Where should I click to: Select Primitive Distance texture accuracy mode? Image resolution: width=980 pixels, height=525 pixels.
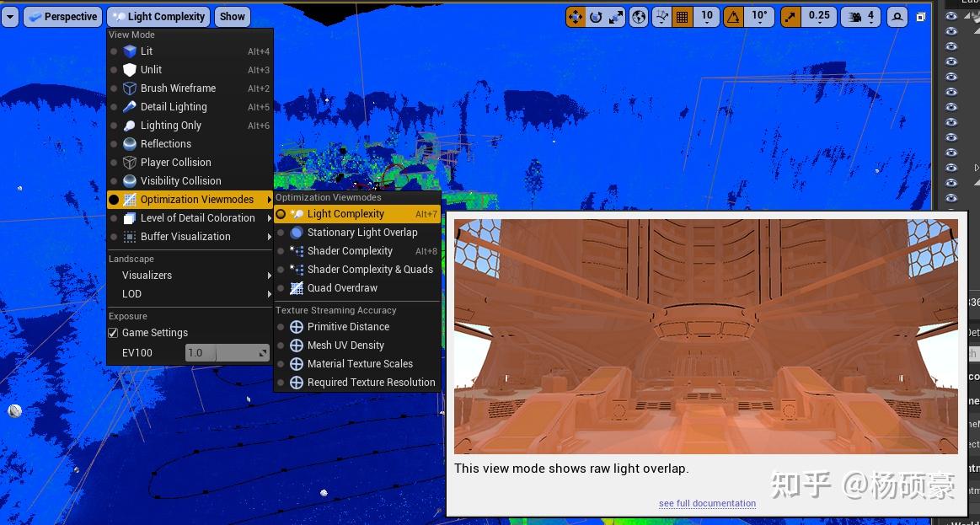[357, 327]
